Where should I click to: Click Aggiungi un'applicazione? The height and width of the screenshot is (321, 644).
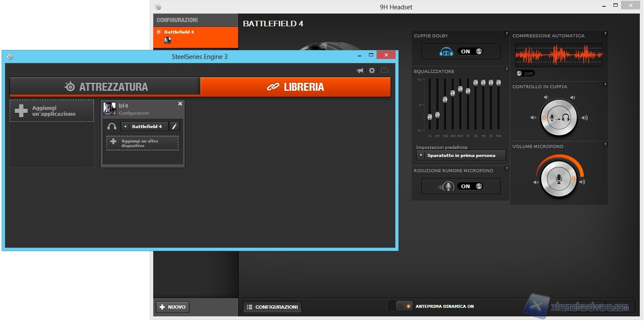52,111
